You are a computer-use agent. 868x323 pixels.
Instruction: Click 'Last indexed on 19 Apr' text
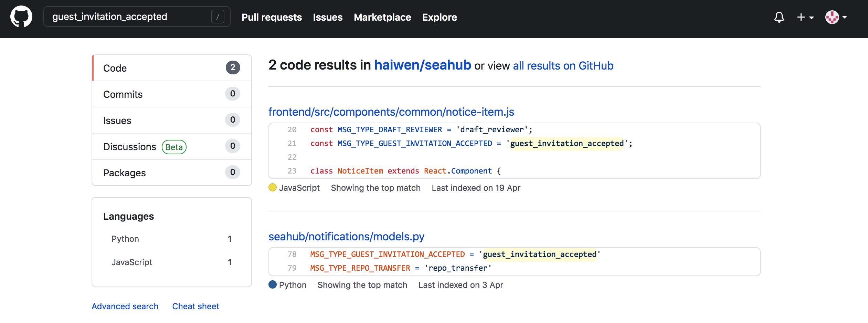pos(476,188)
